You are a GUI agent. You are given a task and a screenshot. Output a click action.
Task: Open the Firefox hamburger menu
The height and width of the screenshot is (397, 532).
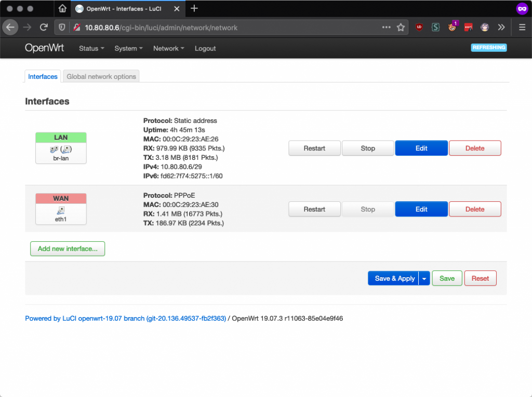522,28
